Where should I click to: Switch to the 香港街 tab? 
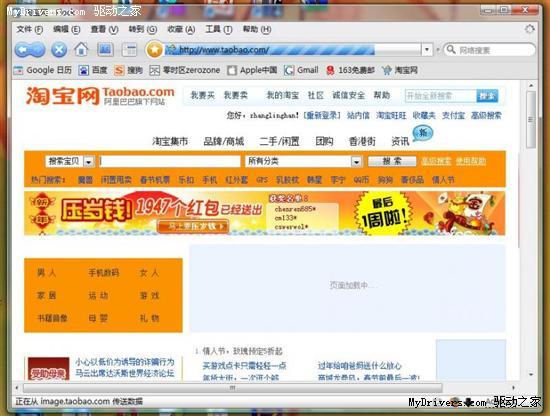362,141
